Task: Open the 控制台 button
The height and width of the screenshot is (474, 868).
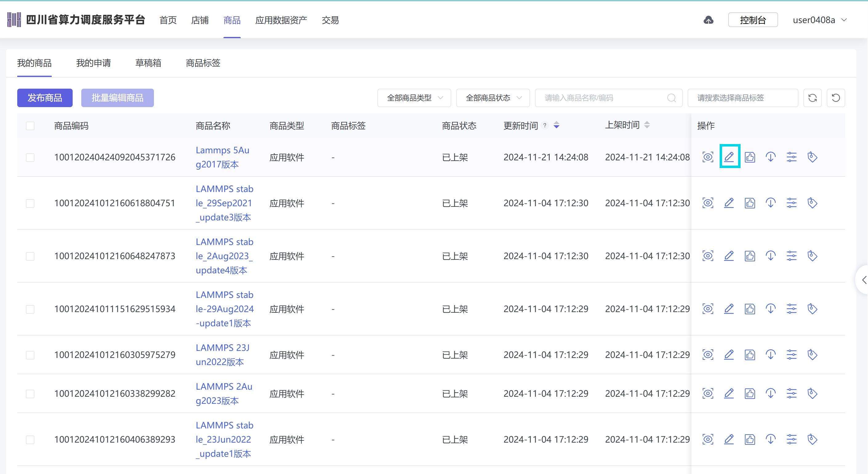Action: 753,20
